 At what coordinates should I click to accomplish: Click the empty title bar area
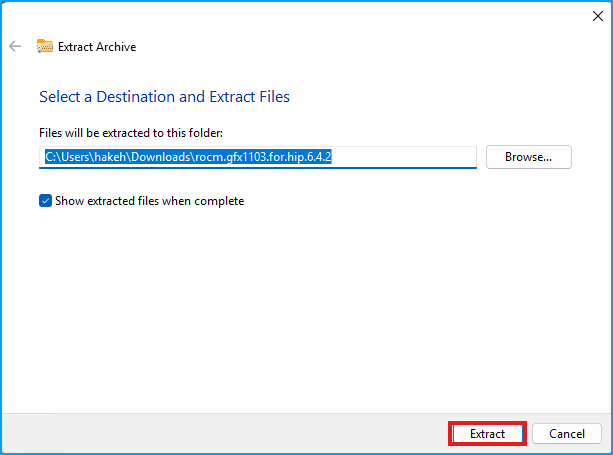tap(300, 15)
